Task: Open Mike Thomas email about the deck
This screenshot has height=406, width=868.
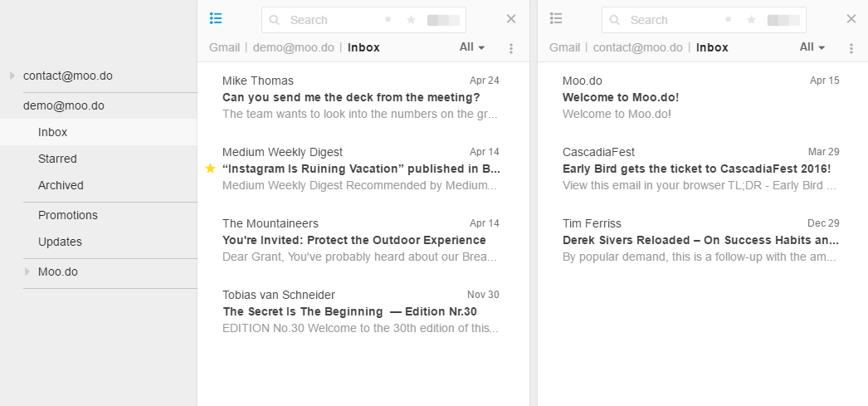Action: pyautogui.click(x=360, y=97)
